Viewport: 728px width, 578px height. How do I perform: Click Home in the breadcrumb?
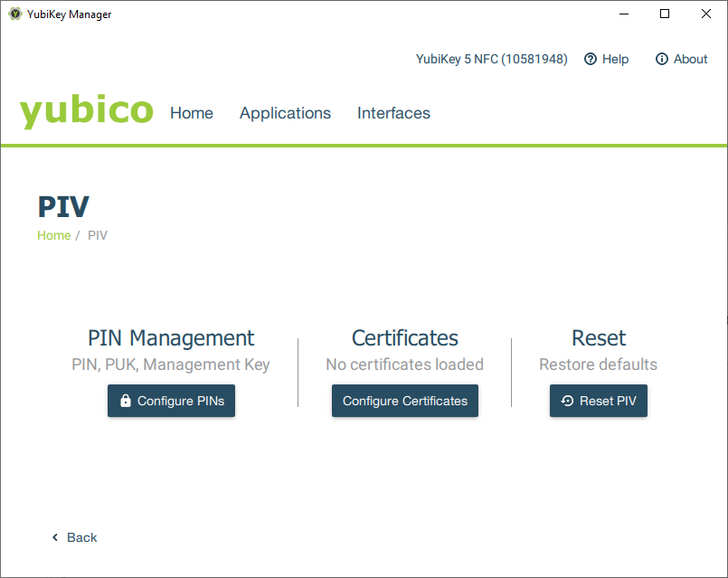point(53,235)
